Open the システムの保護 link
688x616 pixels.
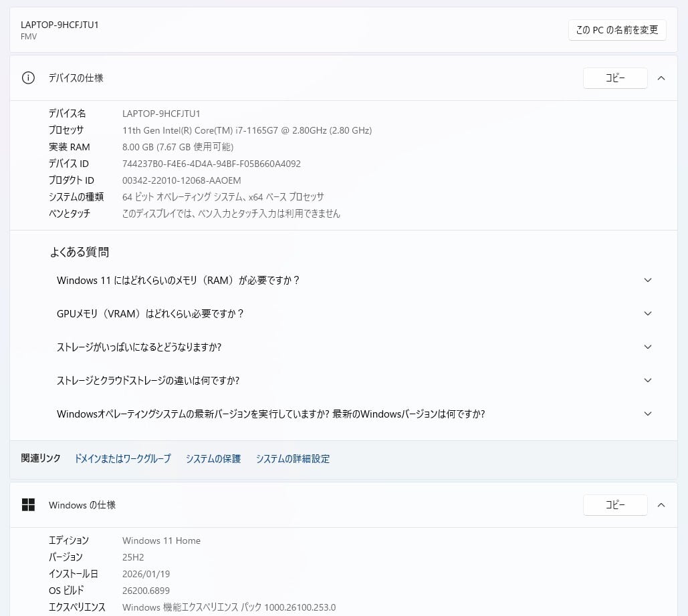213,459
